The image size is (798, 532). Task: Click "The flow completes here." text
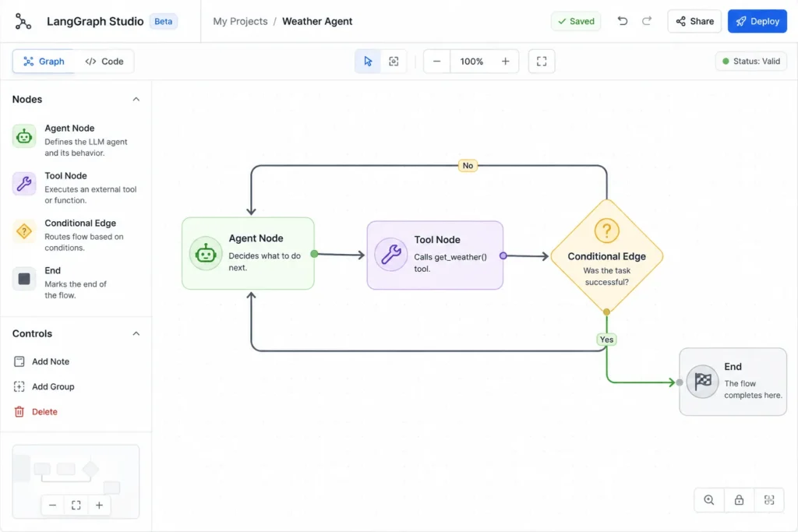754,389
